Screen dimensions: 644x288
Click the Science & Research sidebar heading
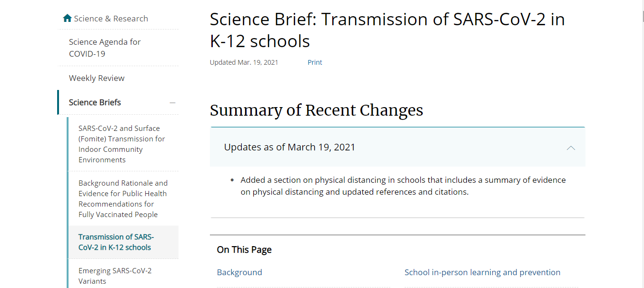[111, 19]
